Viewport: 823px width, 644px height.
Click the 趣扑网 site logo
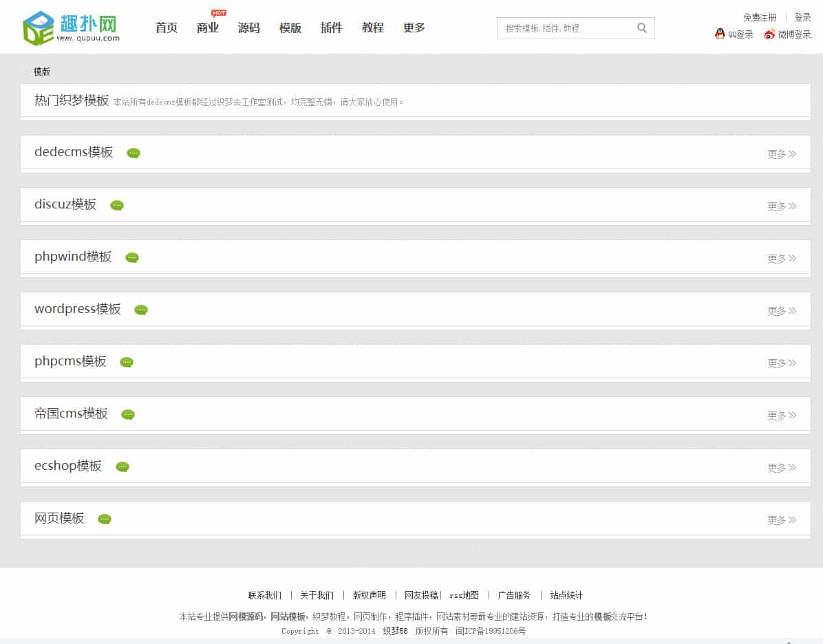coord(72,28)
